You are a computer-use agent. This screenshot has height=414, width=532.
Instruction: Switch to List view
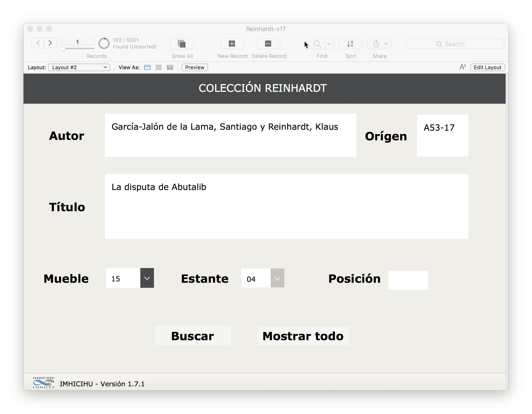[159, 68]
